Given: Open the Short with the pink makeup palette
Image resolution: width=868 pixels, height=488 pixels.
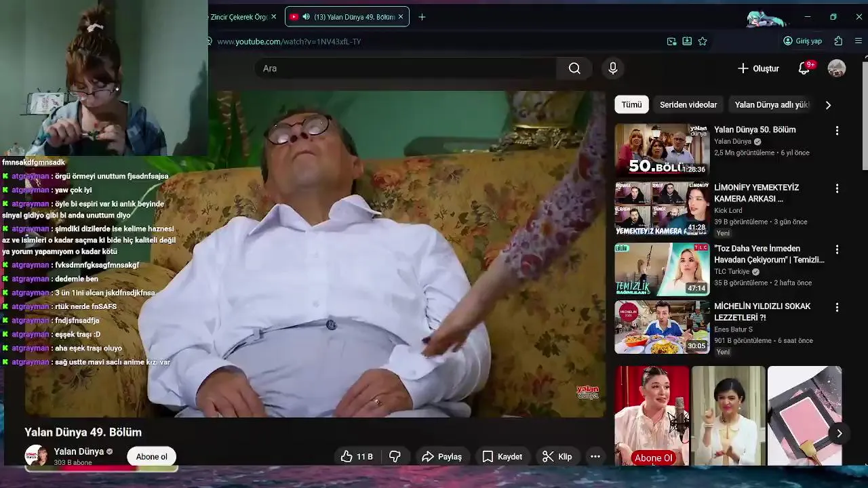Looking at the screenshot, I should (805, 416).
